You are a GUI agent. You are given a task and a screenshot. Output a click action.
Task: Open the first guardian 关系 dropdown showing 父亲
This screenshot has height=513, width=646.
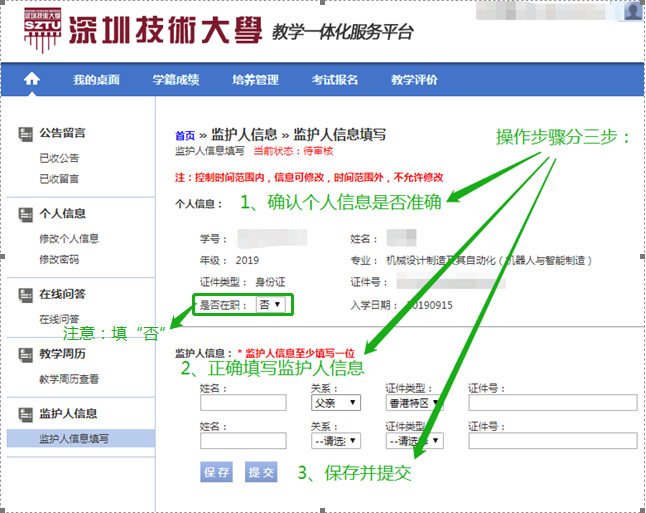click(x=335, y=403)
